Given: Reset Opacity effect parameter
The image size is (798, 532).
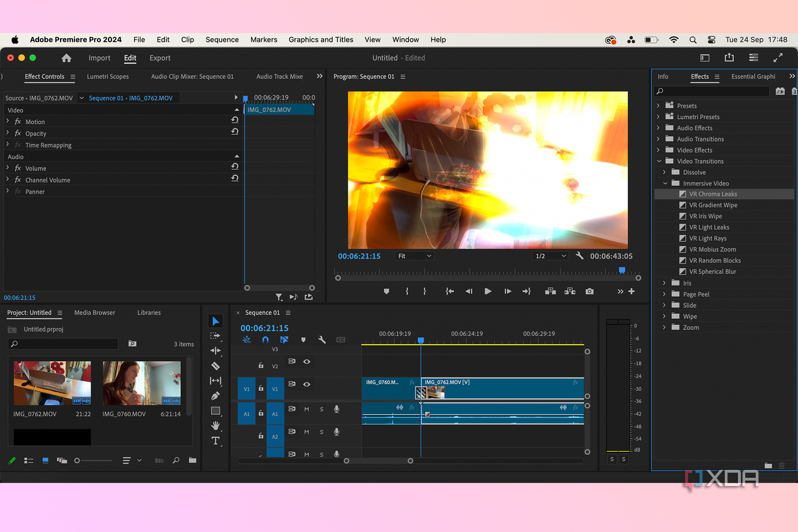Looking at the screenshot, I should [x=234, y=132].
